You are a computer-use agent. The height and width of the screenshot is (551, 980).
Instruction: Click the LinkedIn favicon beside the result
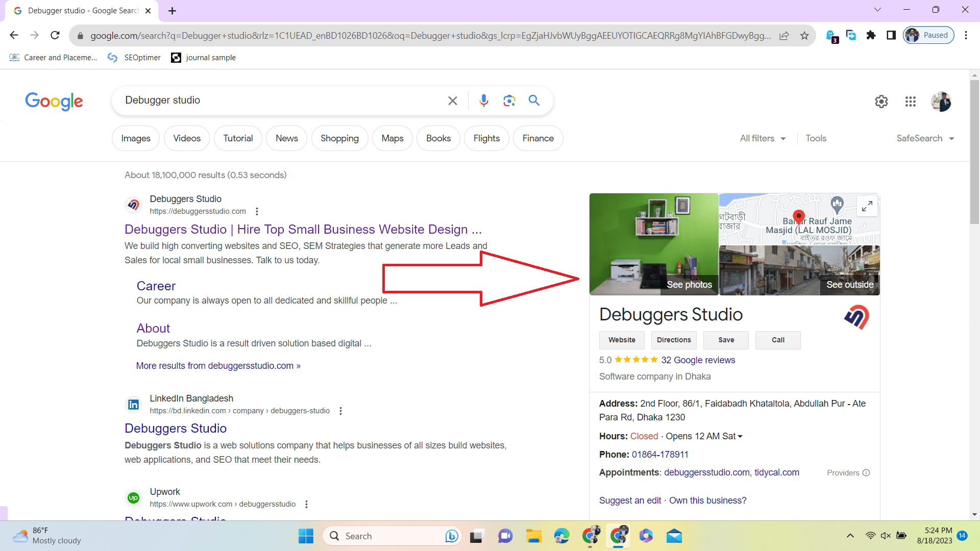[133, 404]
